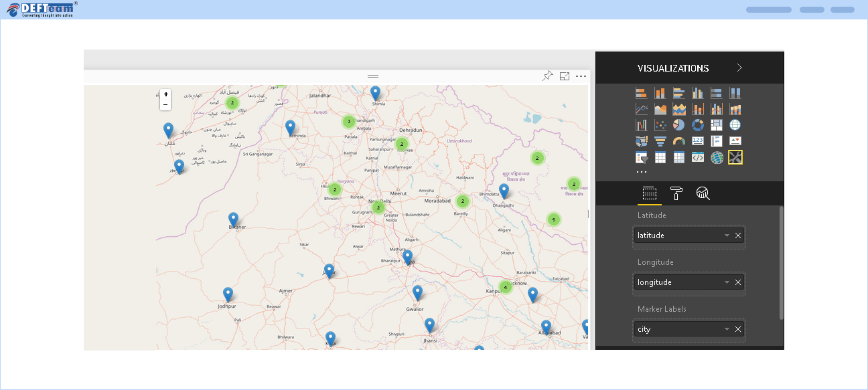Screen dimensions: 868x390
Task: Pin the map visual to dashboard
Action: point(547,76)
